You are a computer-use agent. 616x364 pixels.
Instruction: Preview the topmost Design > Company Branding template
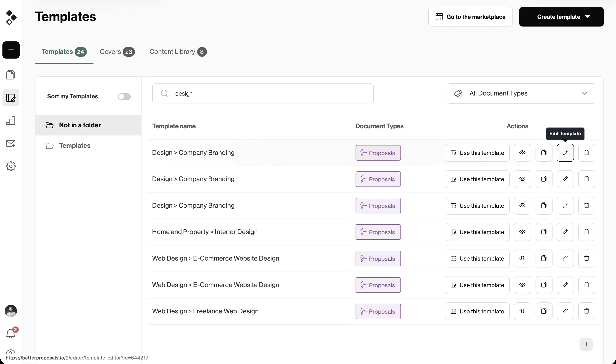coord(523,153)
